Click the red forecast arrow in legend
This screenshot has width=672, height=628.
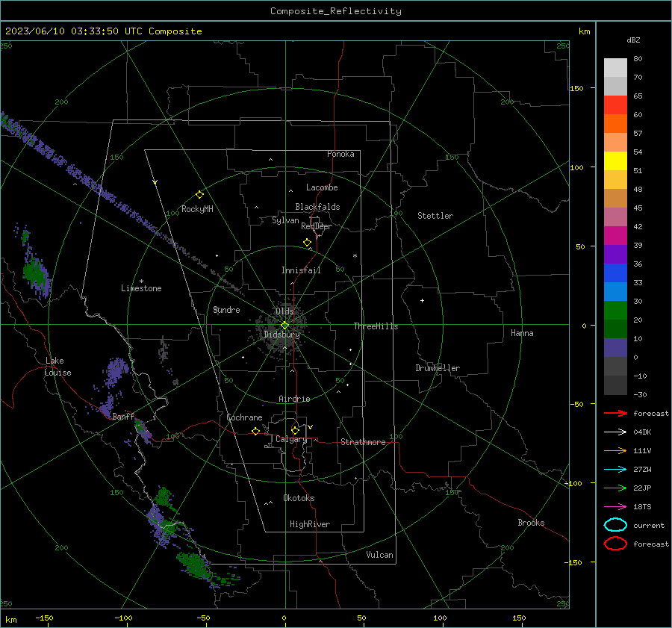click(x=615, y=413)
